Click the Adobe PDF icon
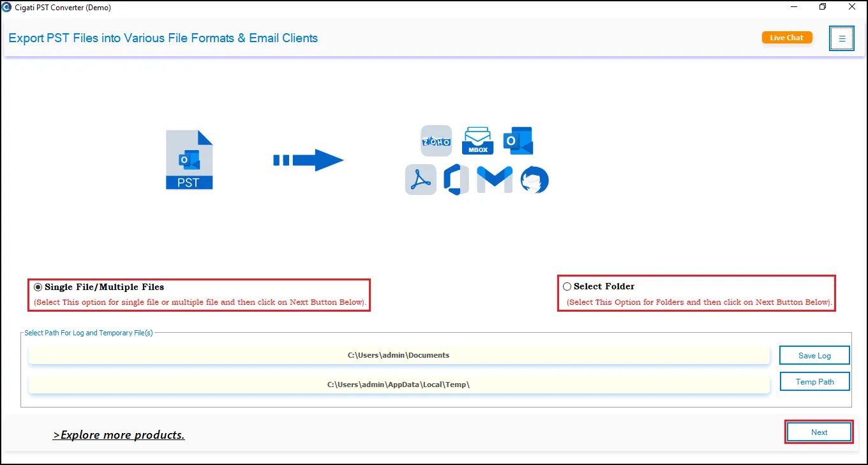The image size is (868, 465). (x=421, y=179)
